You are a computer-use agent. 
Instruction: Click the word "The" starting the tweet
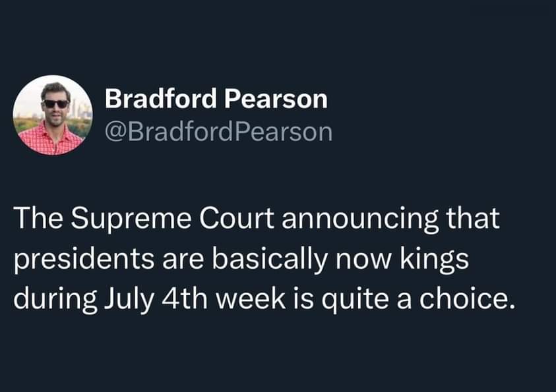(x=38, y=219)
